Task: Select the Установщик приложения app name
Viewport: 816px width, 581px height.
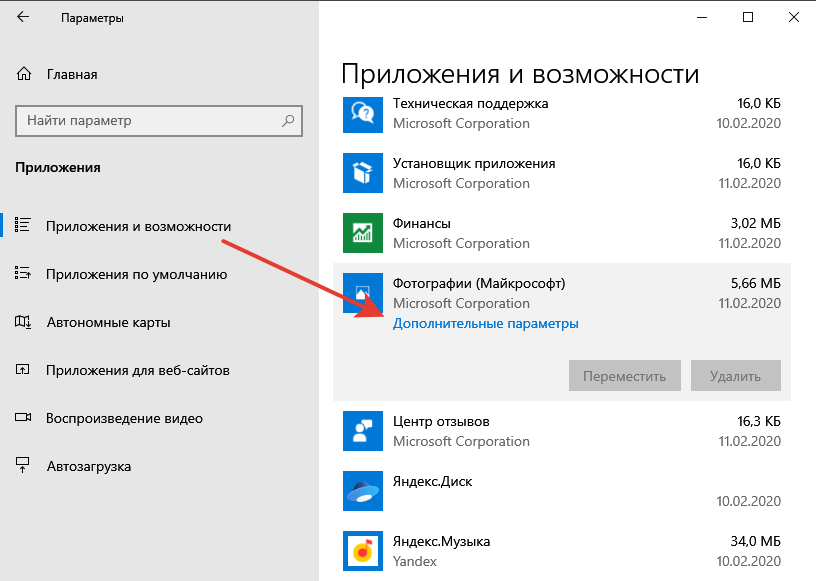Action: pos(474,163)
